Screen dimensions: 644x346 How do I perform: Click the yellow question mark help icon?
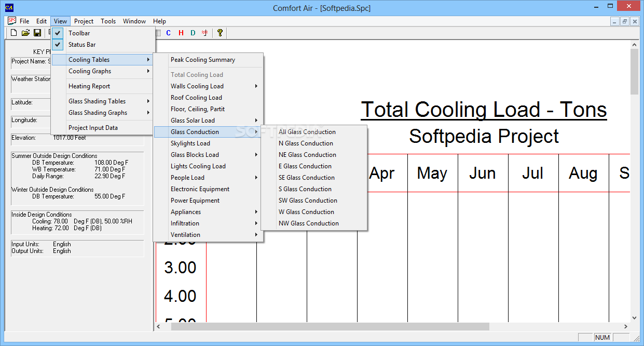click(220, 33)
